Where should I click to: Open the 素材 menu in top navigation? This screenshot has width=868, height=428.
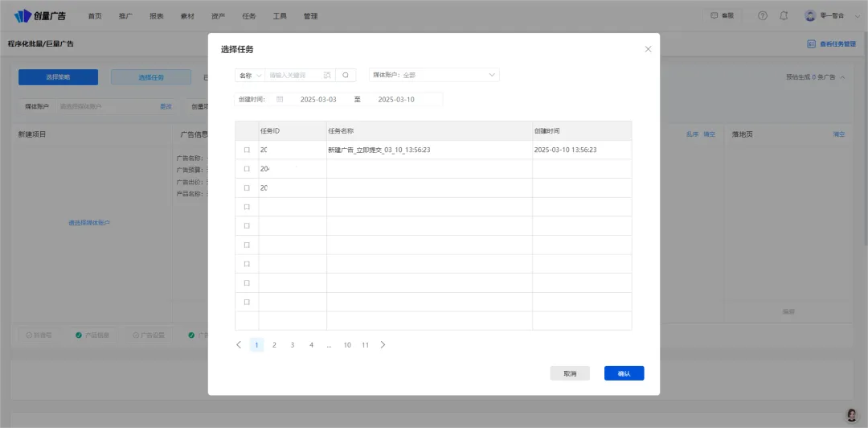click(187, 16)
